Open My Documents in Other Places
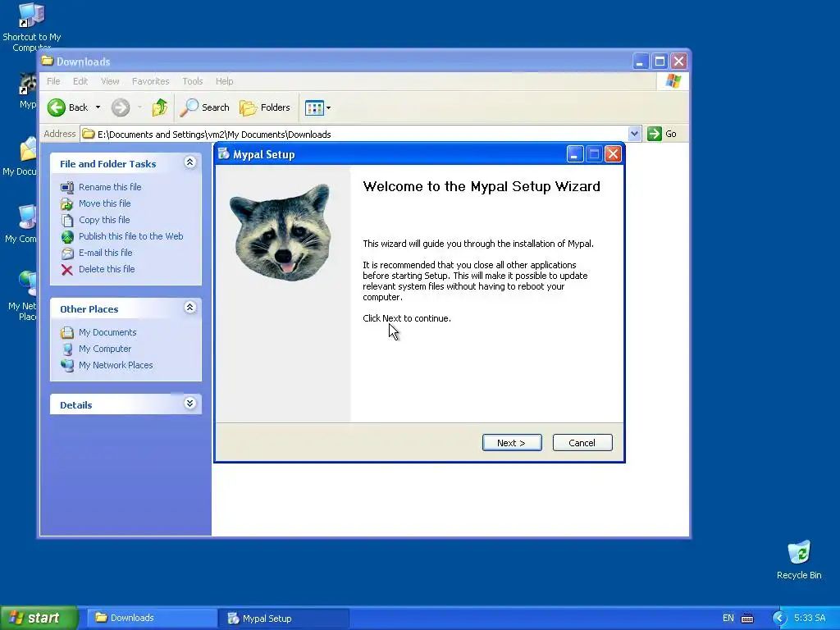This screenshot has height=630, width=840. click(107, 333)
